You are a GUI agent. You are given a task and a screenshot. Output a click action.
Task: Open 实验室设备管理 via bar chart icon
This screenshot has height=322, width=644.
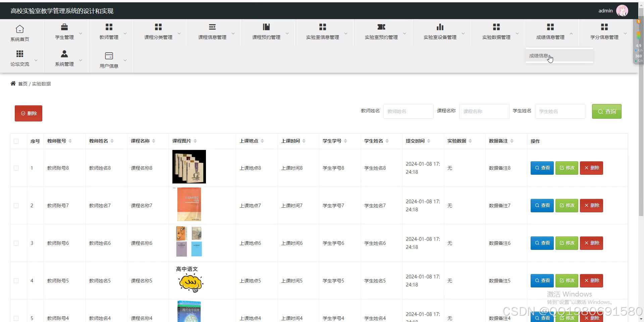[x=440, y=27]
